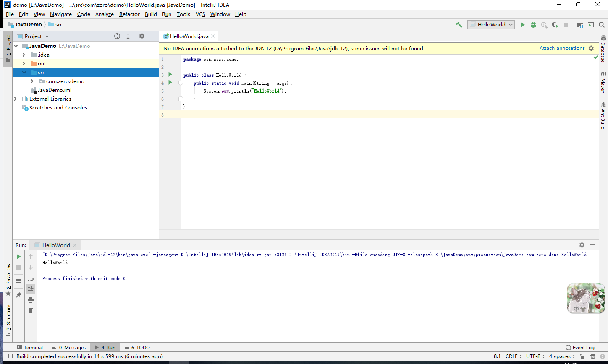This screenshot has height=364, width=608.
Task: Open Project panel settings gear
Action: (142, 36)
